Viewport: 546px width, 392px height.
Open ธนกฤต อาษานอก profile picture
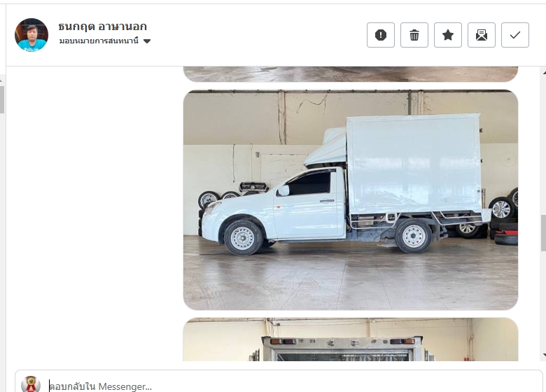(x=31, y=35)
